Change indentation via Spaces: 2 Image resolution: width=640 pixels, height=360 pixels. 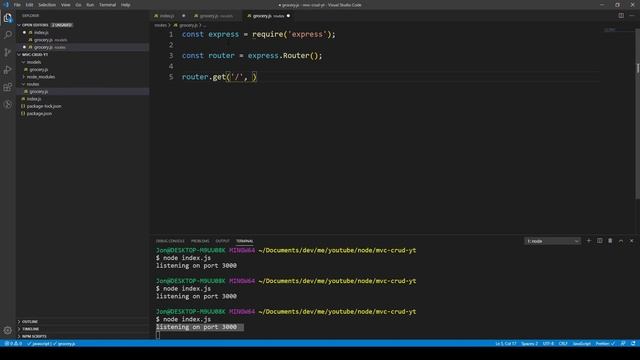(530, 344)
